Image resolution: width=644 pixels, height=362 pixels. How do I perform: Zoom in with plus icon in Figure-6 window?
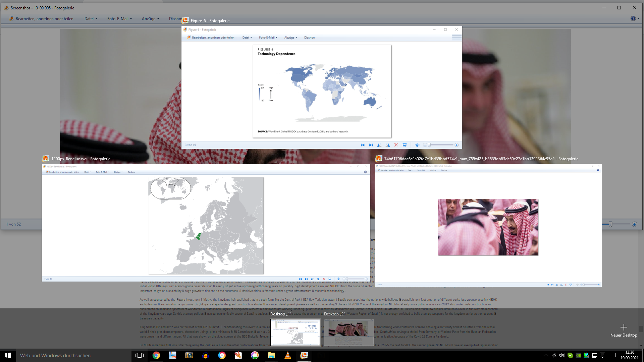457,145
